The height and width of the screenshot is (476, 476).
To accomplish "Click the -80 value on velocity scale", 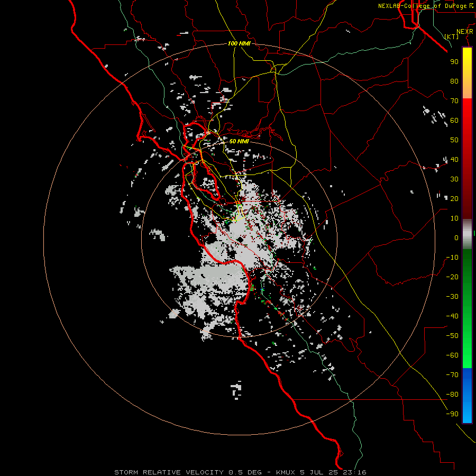I will click(x=452, y=395).
